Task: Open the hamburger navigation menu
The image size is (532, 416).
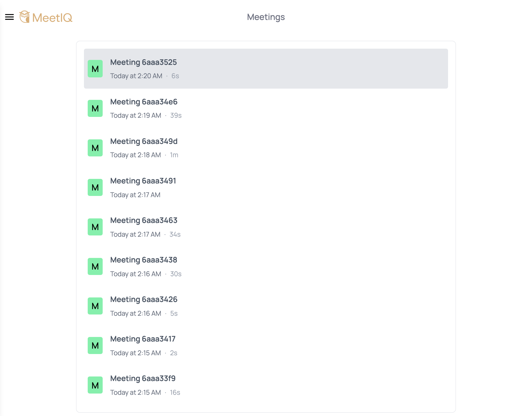Action: pos(10,17)
